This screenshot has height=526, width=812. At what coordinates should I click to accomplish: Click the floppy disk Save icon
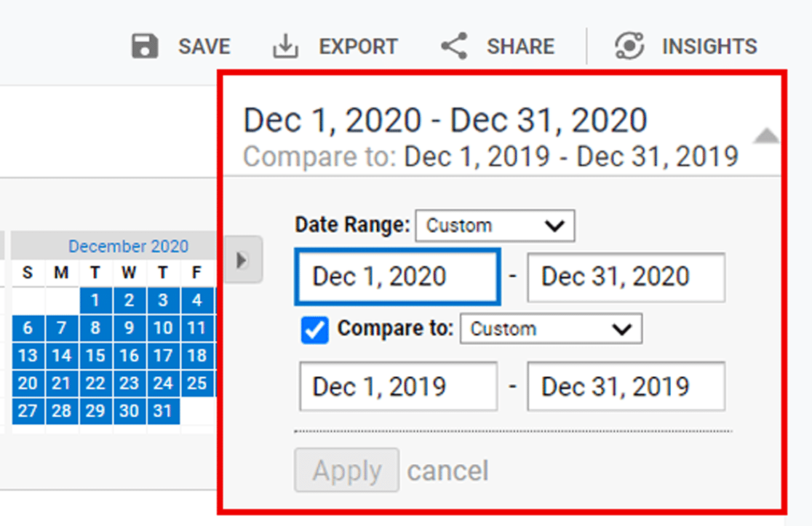(x=145, y=45)
